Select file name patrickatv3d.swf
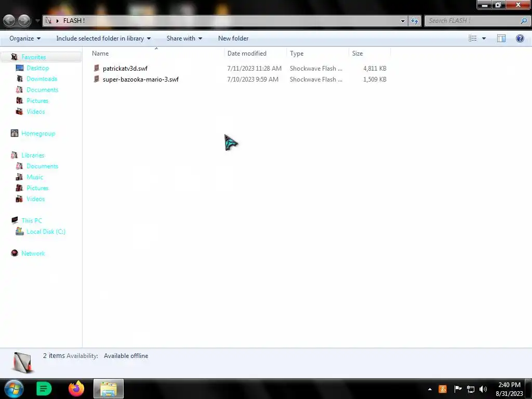The height and width of the screenshot is (399, 532). (125, 69)
